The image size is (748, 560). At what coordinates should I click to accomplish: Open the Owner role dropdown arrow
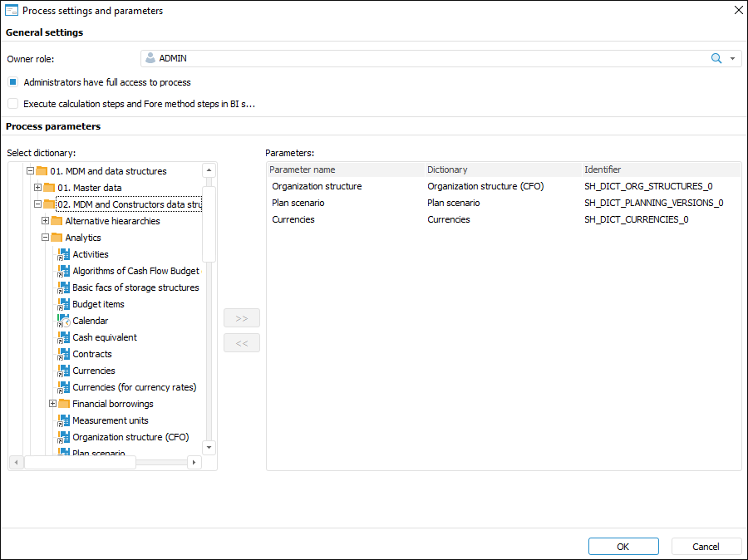click(732, 58)
